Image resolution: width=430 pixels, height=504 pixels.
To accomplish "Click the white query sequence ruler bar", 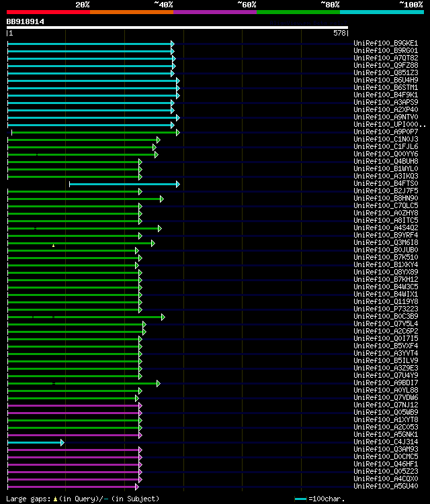I will 177,28.
